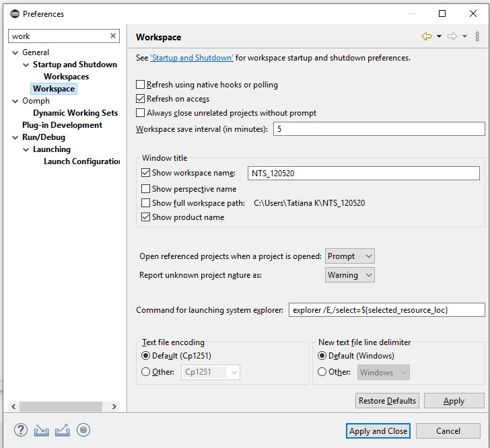The width and height of the screenshot is (490, 448).
Task: Click the tree panel horizontal scrollbar thumb
Action: (x=61, y=406)
